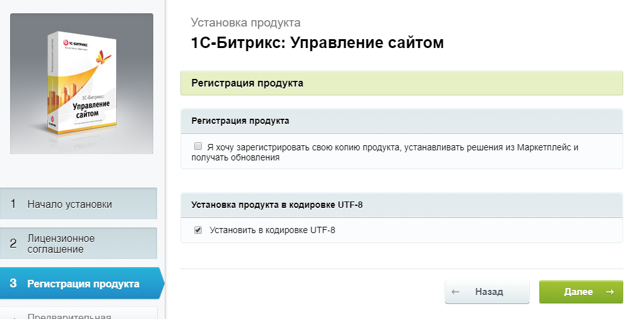644x319 pixels.
Task: Go back with the 'Назад' button
Action: click(487, 292)
